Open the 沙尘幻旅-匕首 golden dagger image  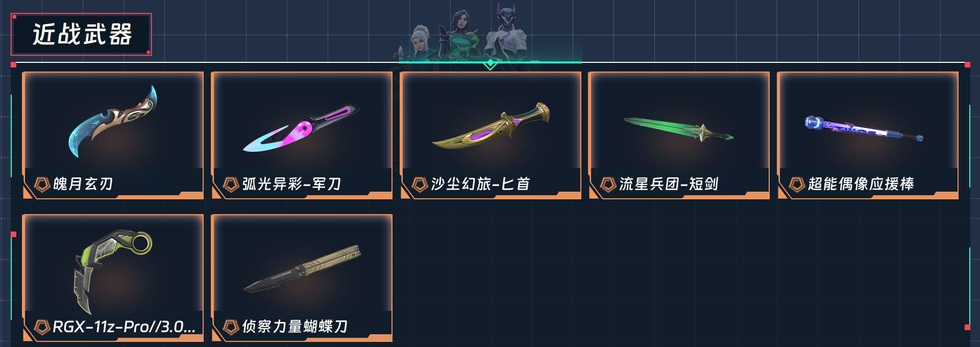click(x=491, y=126)
